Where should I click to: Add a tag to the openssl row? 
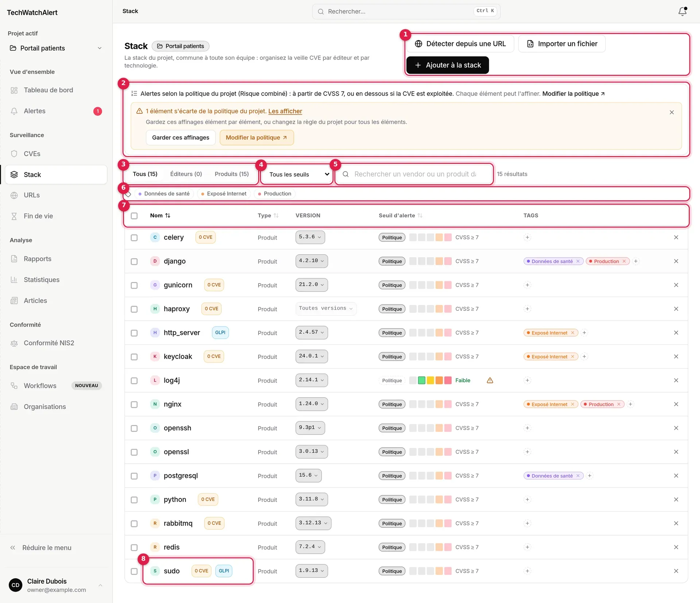tap(527, 452)
